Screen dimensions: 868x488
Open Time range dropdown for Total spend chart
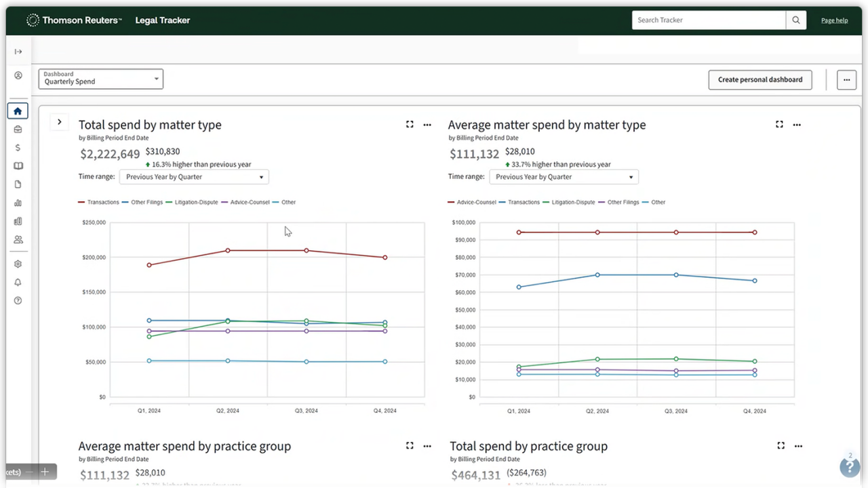tap(194, 177)
